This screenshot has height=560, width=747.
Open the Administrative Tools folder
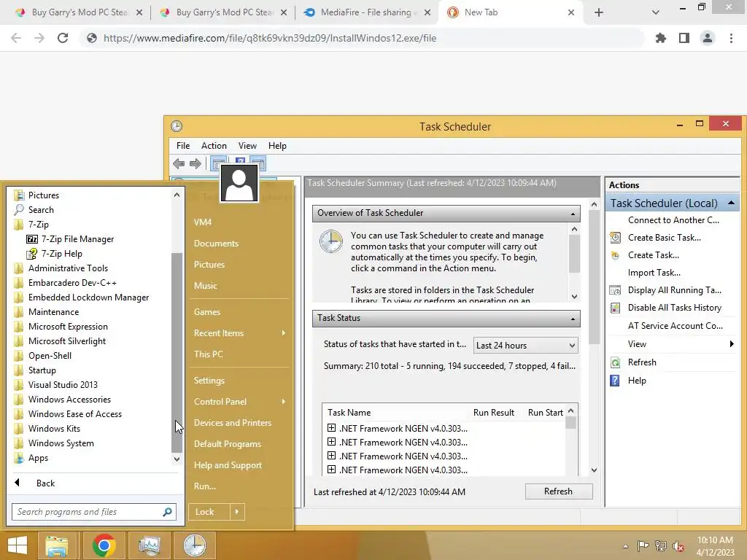coord(68,268)
